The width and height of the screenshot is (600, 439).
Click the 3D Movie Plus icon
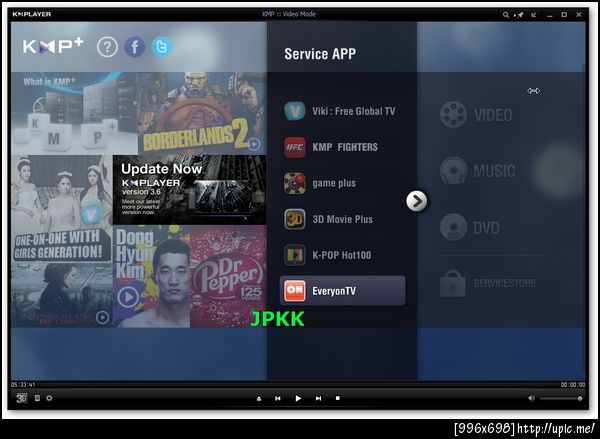click(x=295, y=219)
